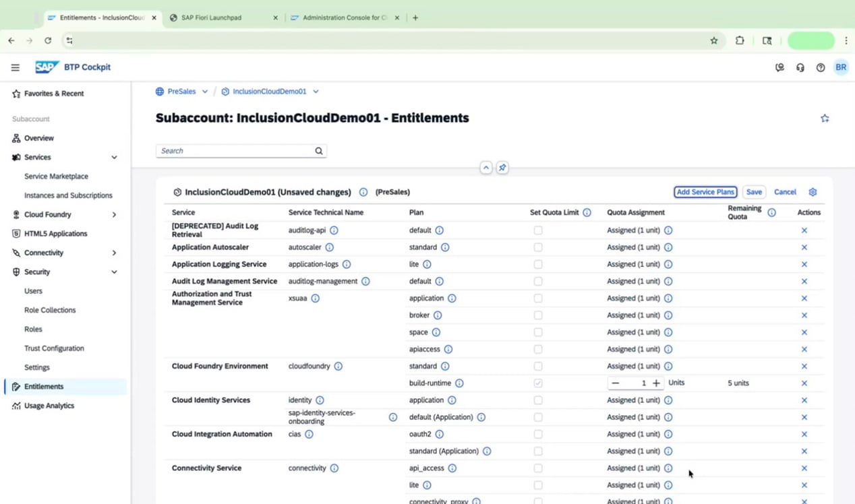Open the PreSales breadcrumb dropdown
Screen dimensions: 855x504
(205, 92)
